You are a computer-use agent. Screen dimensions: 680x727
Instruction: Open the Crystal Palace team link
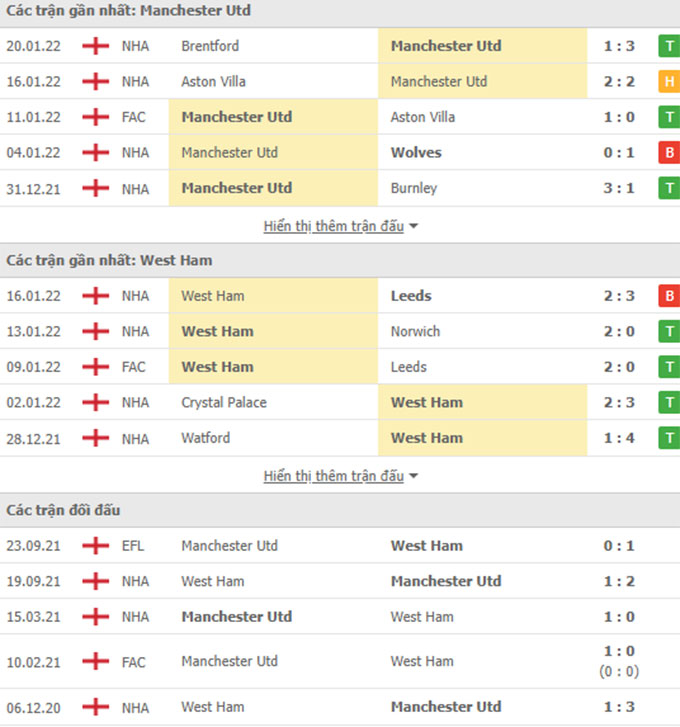[222, 403]
